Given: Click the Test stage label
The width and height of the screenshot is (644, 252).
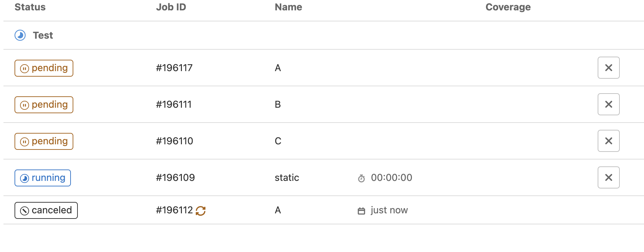Looking at the screenshot, I should (x=43, y=35).
